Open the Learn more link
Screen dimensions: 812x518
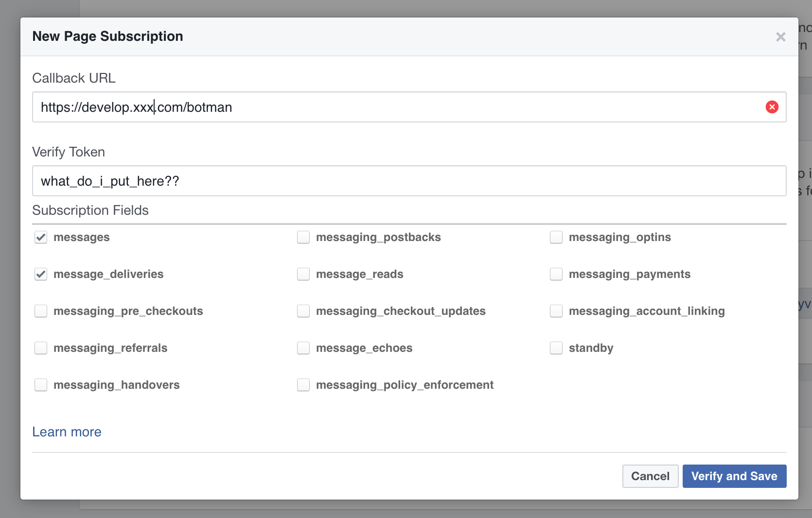pos(67,432)
